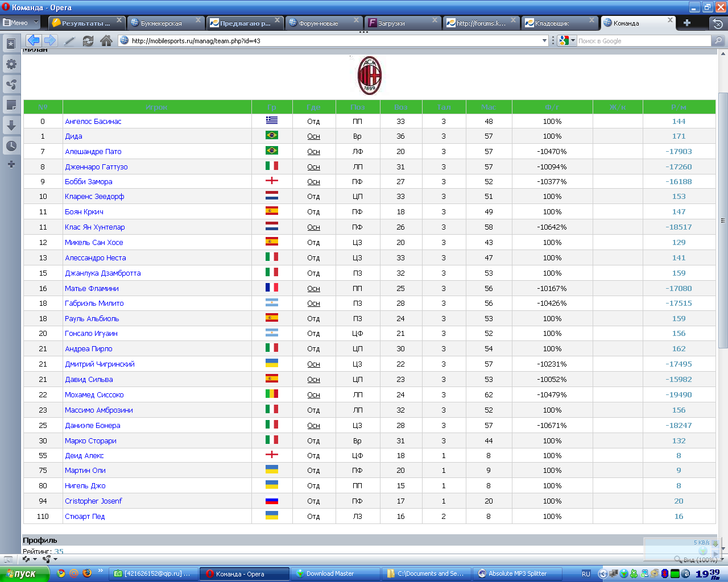The image size is (728, 582).
Task: Open the Bookmarks panel star icon
Action: coord(11,44)
